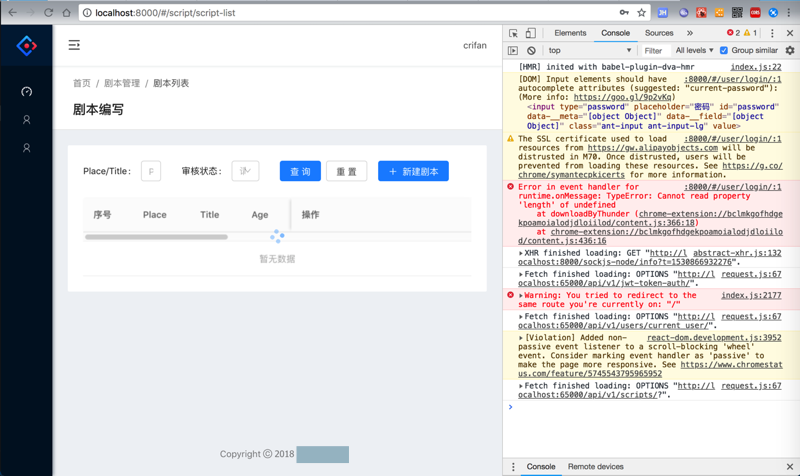Click the Age column header
The width and height of the screenshot is (800, 476).
pos(260,215)
